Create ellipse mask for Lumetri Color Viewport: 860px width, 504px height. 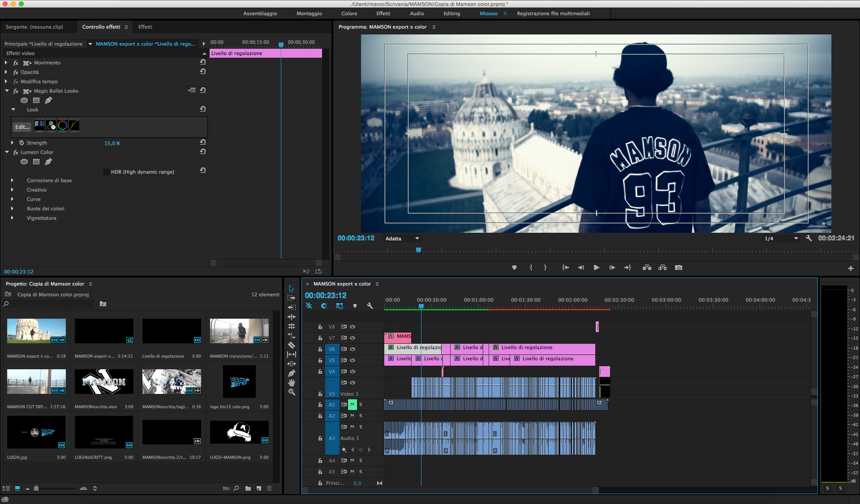[x=24, y=162]
